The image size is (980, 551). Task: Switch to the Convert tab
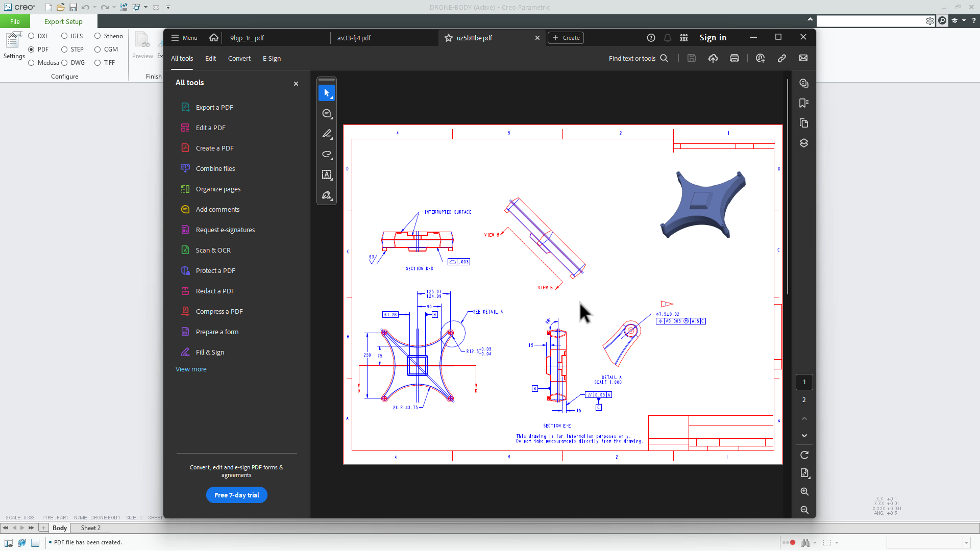pyautogui.click(x=239, y=58)
